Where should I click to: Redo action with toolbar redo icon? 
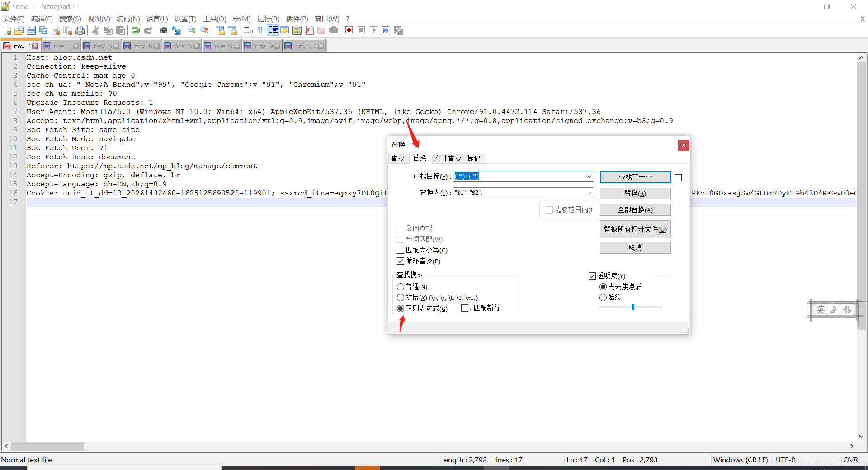[148, 30]
